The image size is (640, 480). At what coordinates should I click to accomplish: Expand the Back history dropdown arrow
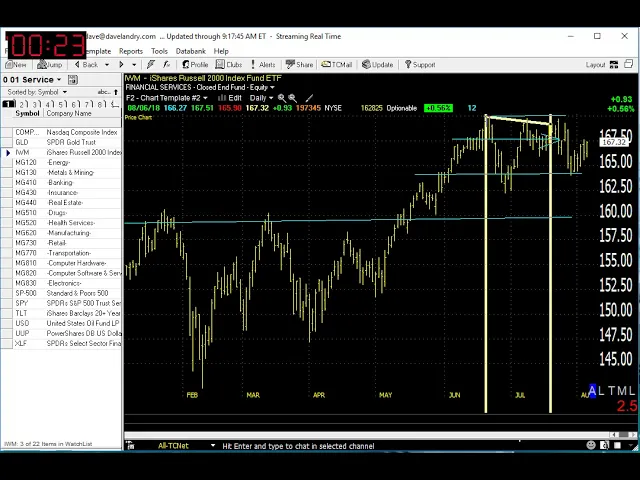[x=107, y=64]
